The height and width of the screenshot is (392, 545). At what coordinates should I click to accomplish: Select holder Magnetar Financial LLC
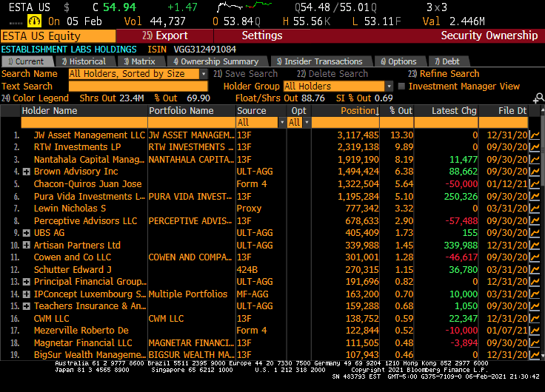83,342
